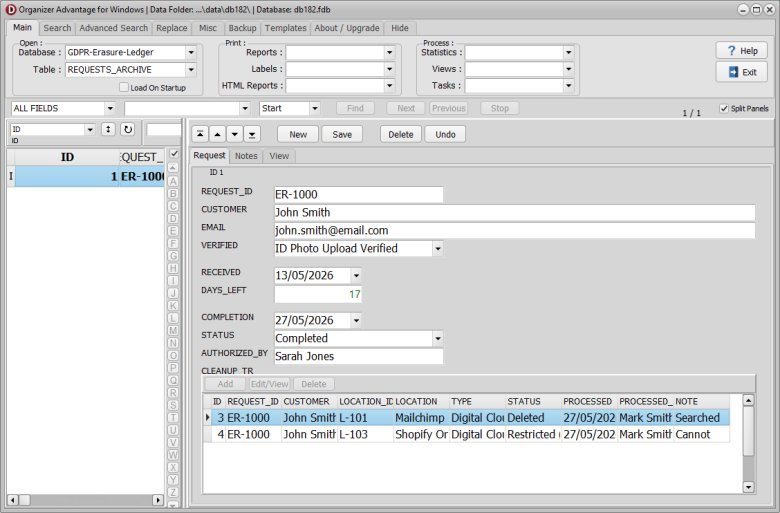The width and height of the screenshot is (780, 513).
Task: Open the Templates tab
Action: tap(286, 28)
